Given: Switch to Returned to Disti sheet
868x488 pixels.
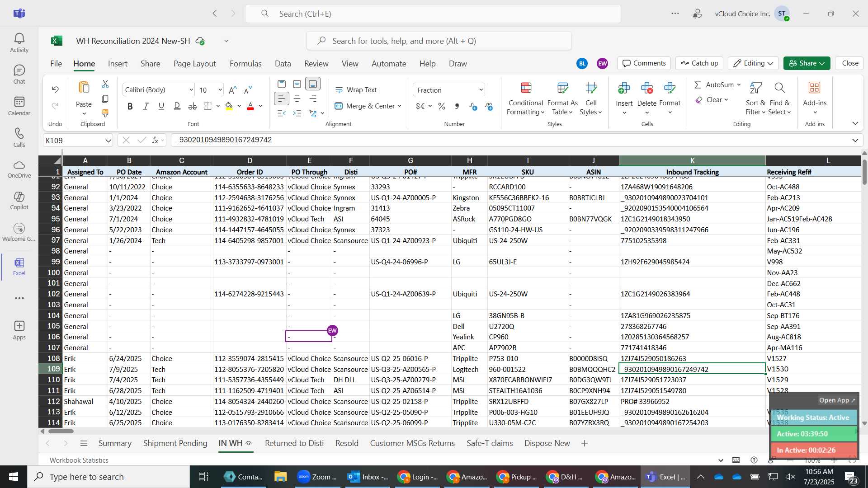Looking at the screenshot, I should click(294, 443).
